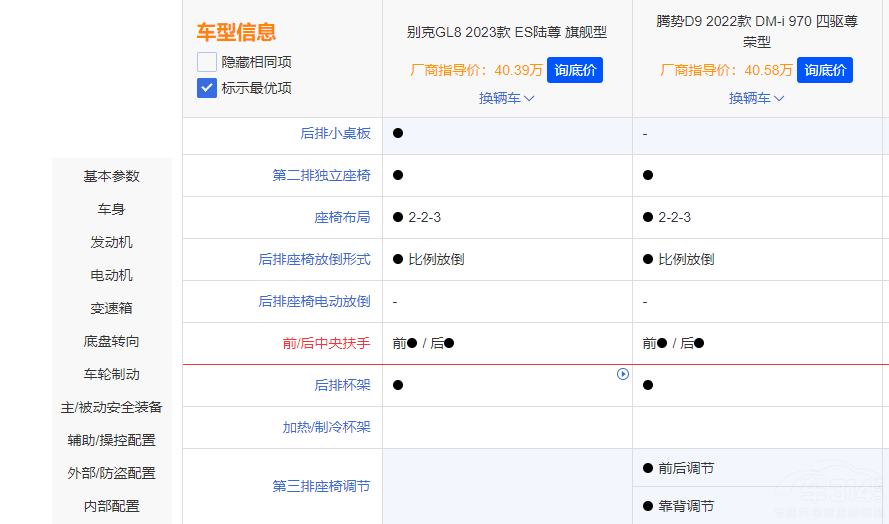
Task: Click the video play icon in 后排杯架 row
Action: point(623,374)
